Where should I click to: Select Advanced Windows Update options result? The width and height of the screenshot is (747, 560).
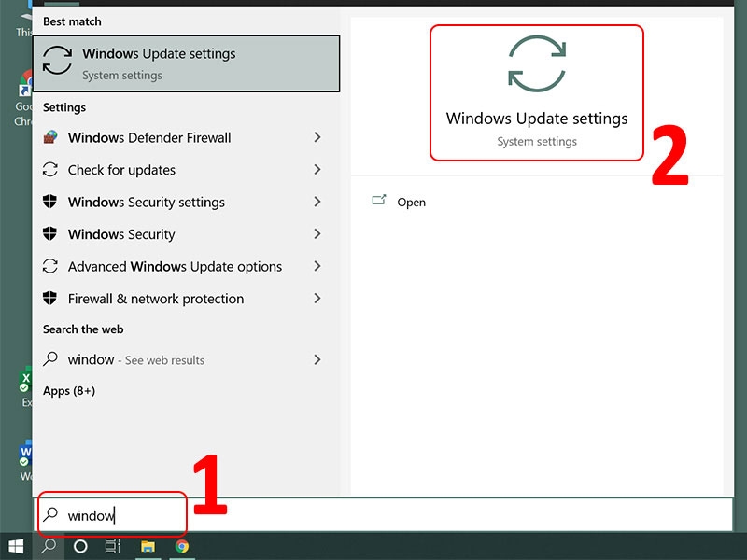coord(186,266)
